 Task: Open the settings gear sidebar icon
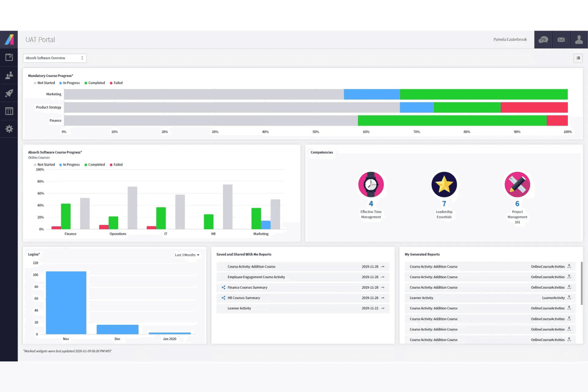[9, 129]
